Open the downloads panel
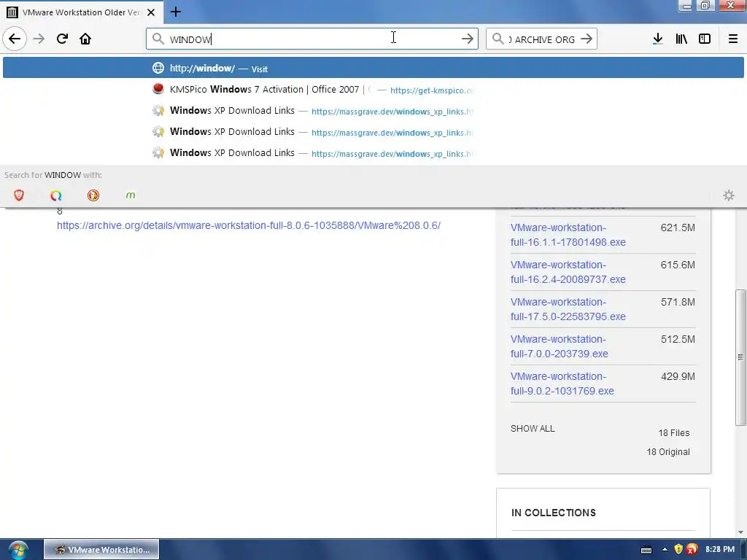747x560 pixels. [x=658, y=39]
